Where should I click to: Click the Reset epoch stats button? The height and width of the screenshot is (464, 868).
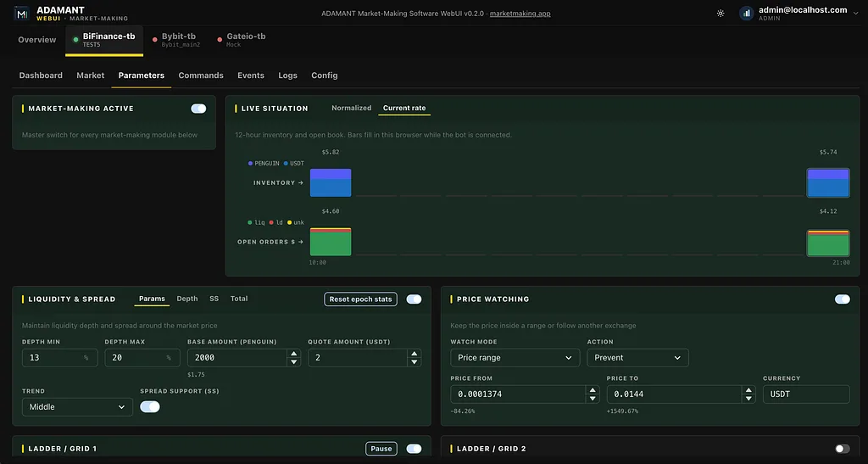click(x=360, y=299)
